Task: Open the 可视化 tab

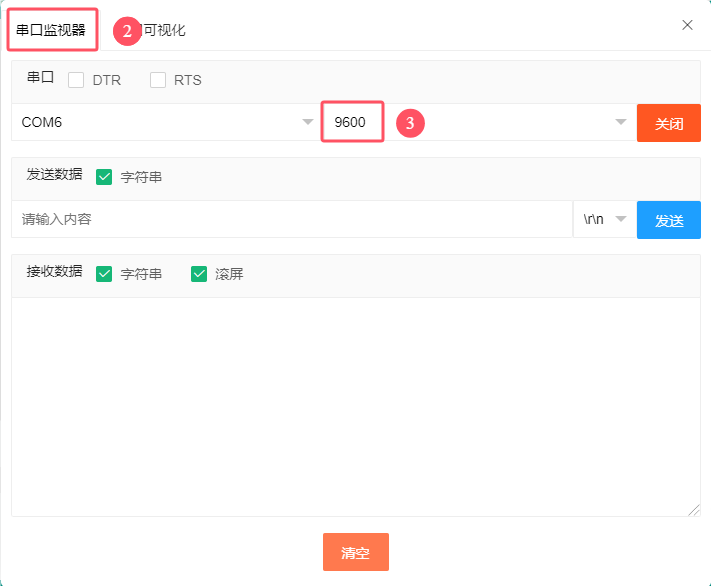Action: [164, 30]
